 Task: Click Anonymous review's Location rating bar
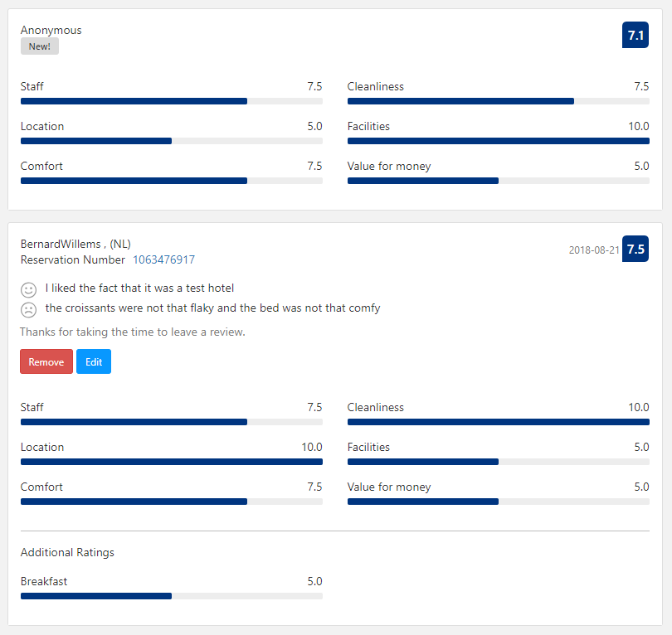tap(172, 141)
